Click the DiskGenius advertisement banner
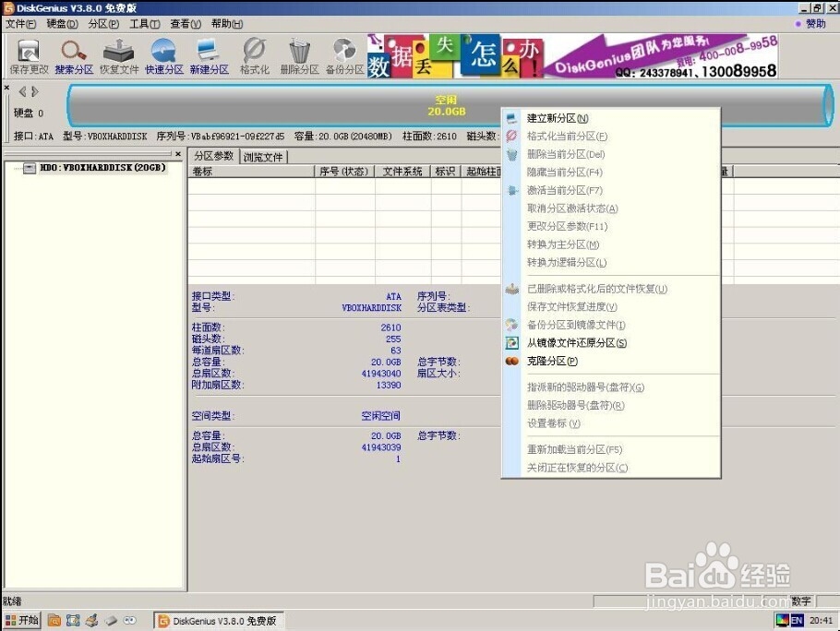The height and width of the screenshot is (631, 840). [572, 56]
